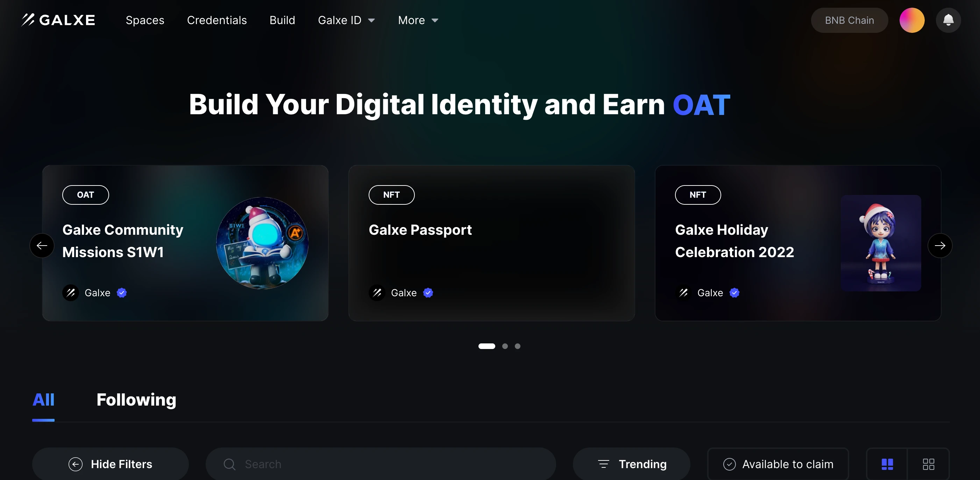The image size is (980, 480).
Task: Click the NFT badge icon on Galxe Passport
Action: click(391, 195)
